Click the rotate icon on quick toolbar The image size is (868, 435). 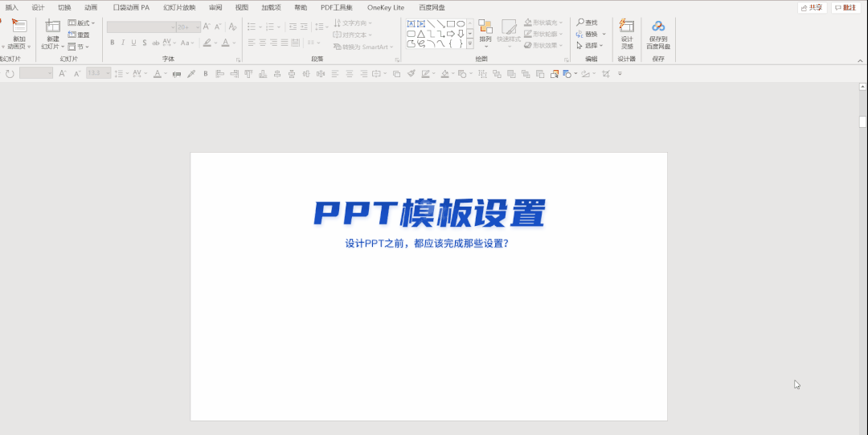[x=10, y=73]
